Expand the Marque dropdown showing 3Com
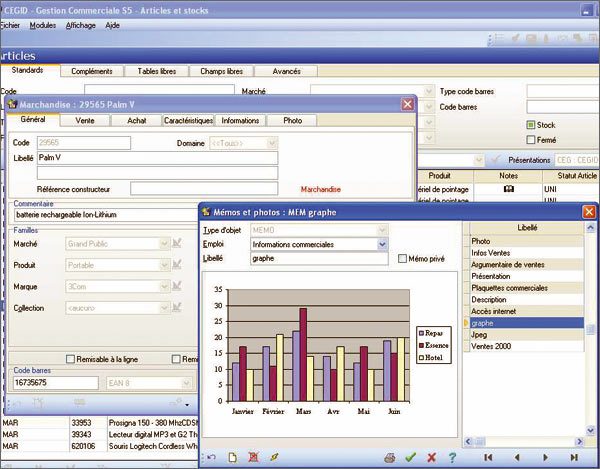Screen dimensions: 600x469 [165, 287]
